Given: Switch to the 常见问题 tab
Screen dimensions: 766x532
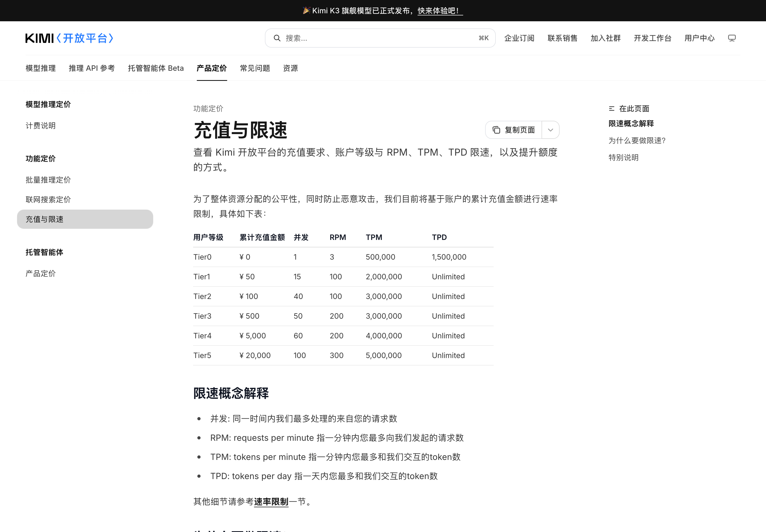Looking at the screenshot, I should 255,68.
